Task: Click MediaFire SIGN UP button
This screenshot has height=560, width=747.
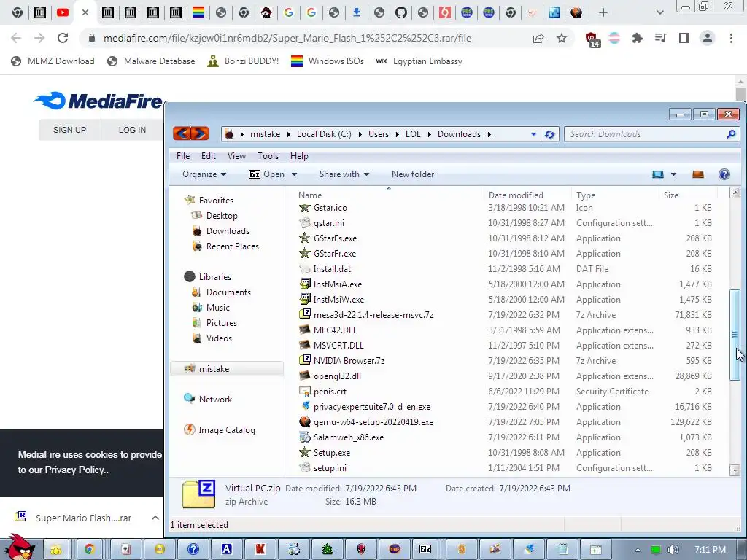Action: tap(69, 130)
